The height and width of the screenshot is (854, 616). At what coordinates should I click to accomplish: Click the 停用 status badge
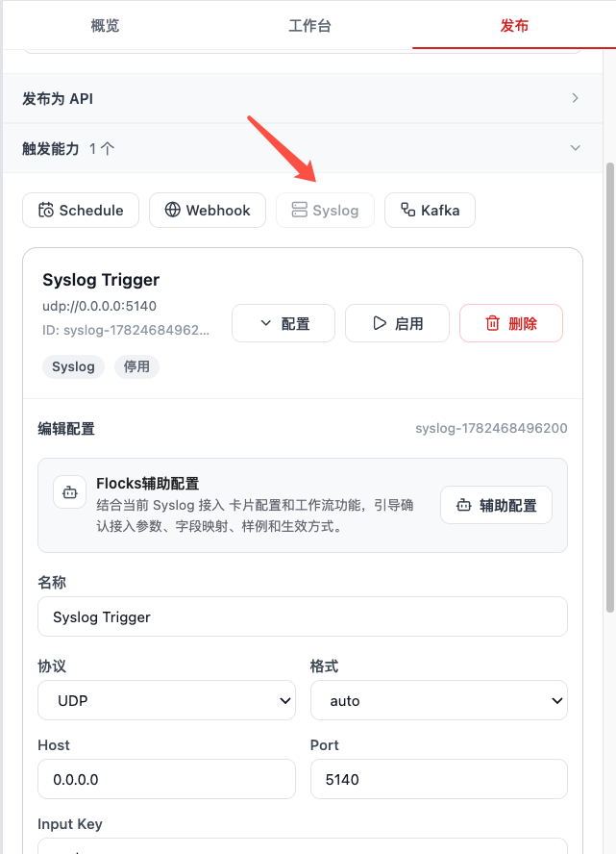[x=136, y=366]
